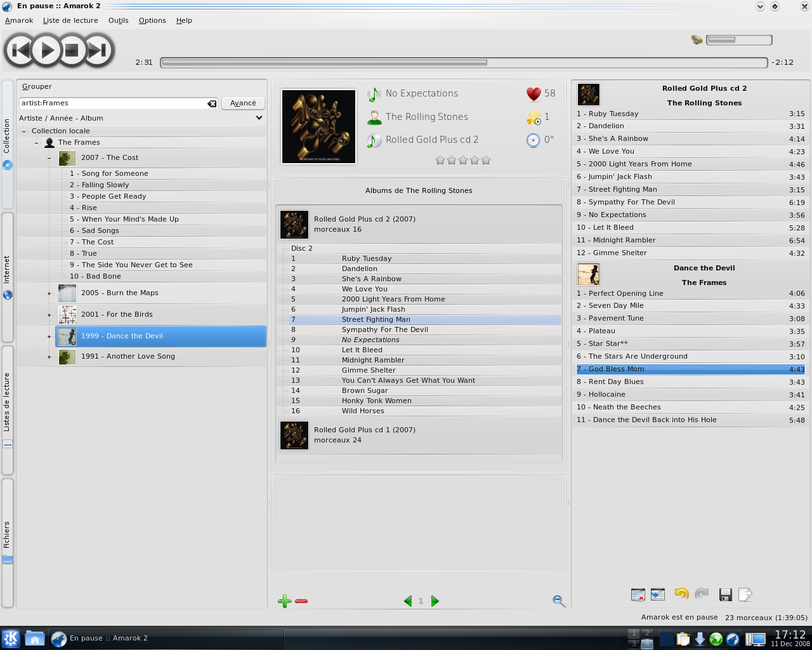
Task: Clear the collection search filter
Action: (x=212, y=103)
